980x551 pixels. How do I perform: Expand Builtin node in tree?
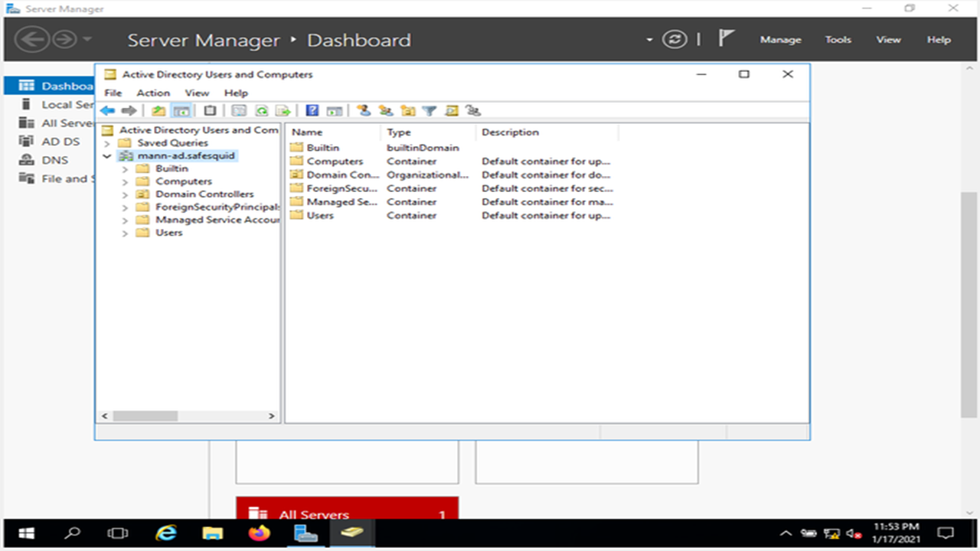pyautogui.click(x=125, y=168)
